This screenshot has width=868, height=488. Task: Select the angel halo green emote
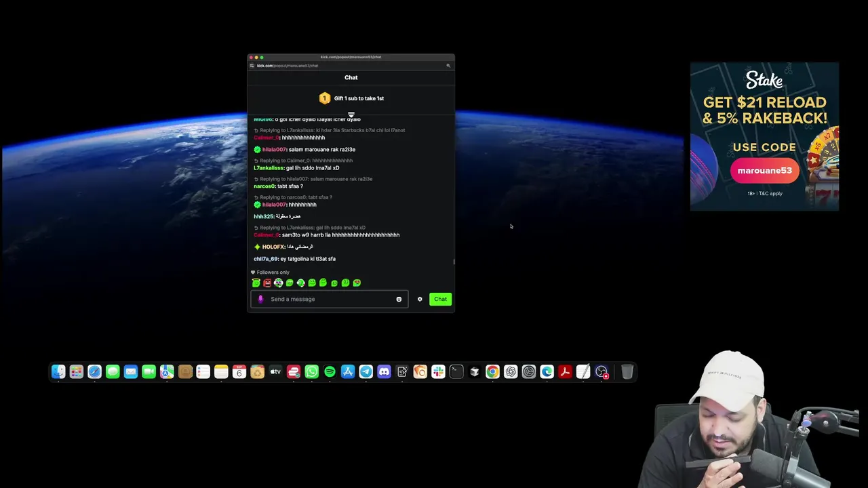[x=256, y=283]
